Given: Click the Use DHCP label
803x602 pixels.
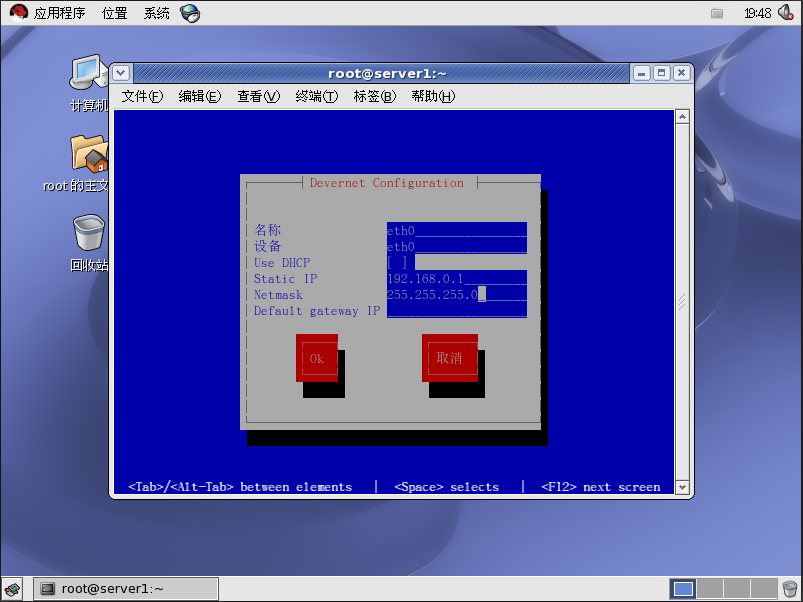Looking at the screenshot, I should pos(282,263).
